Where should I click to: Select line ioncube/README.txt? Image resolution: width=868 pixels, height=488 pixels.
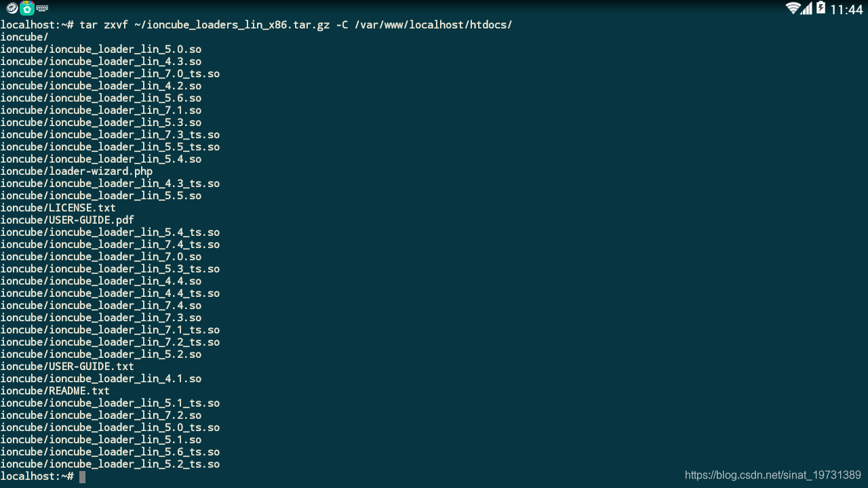coord(55,391)
